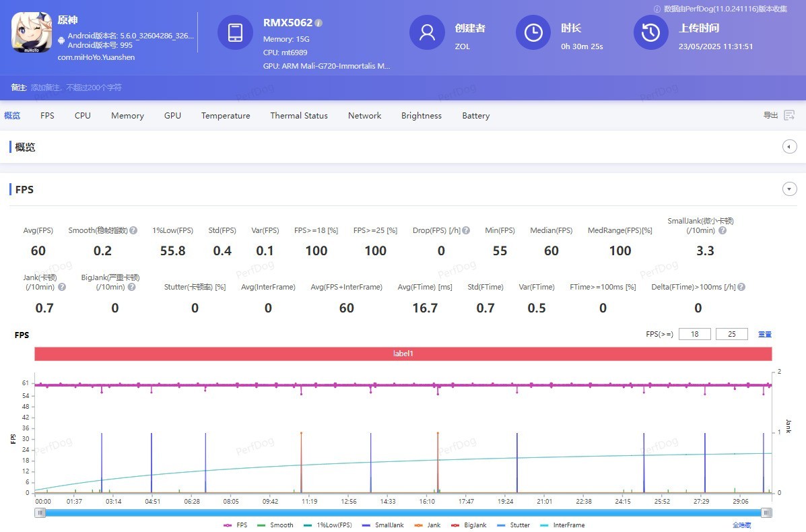Open the Thermal Status tab
Viewport: 806px width, 532px height.
pos(299,116)
